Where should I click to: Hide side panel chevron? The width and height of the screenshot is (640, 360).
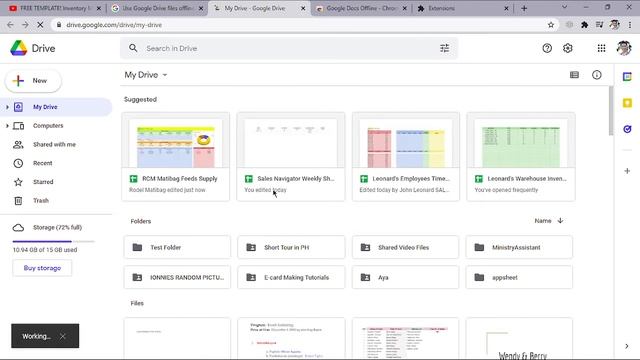(x=627, y=346)
